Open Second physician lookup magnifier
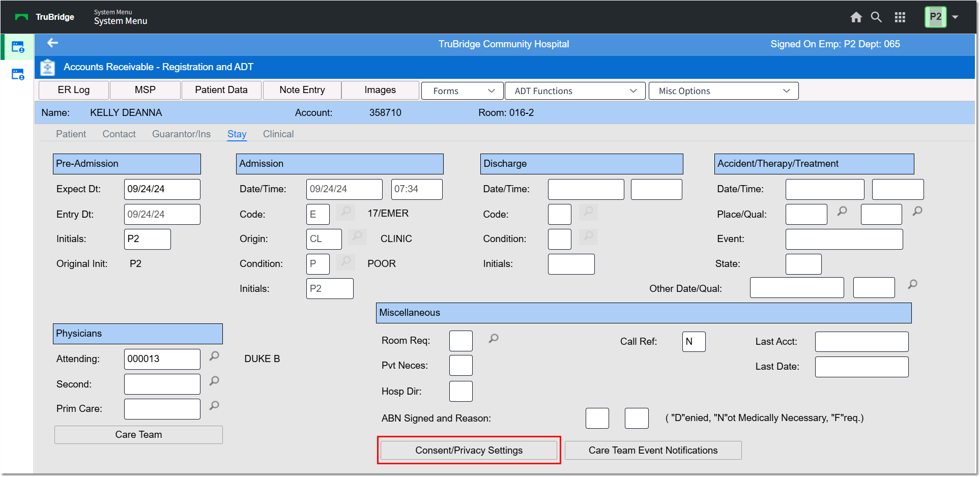This screenshot has height=477, width=980. [x=214, y=381]
